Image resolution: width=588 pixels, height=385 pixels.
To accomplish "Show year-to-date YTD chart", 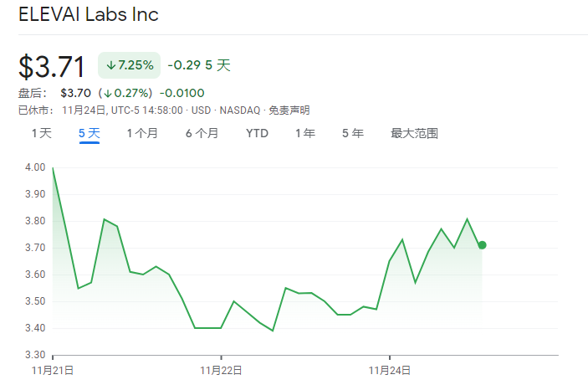I will click(257, 133).
